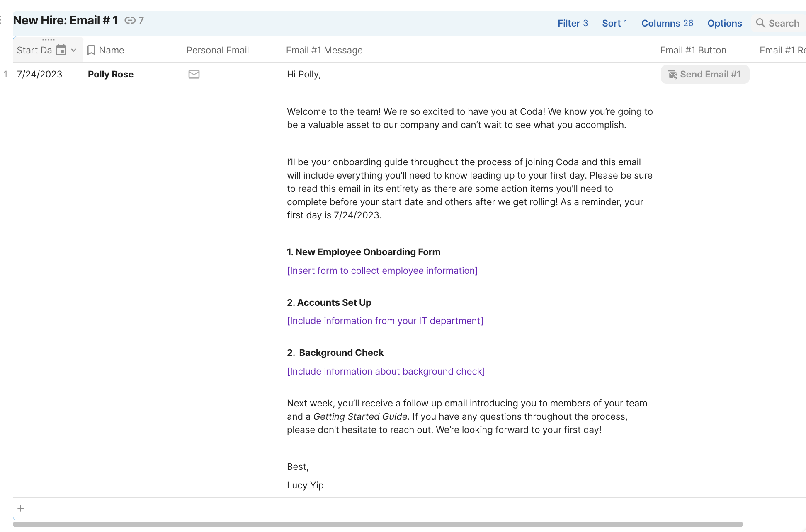Open the Filter menu
This screenshot has height=532, width=806.
[x=573, y=23]
